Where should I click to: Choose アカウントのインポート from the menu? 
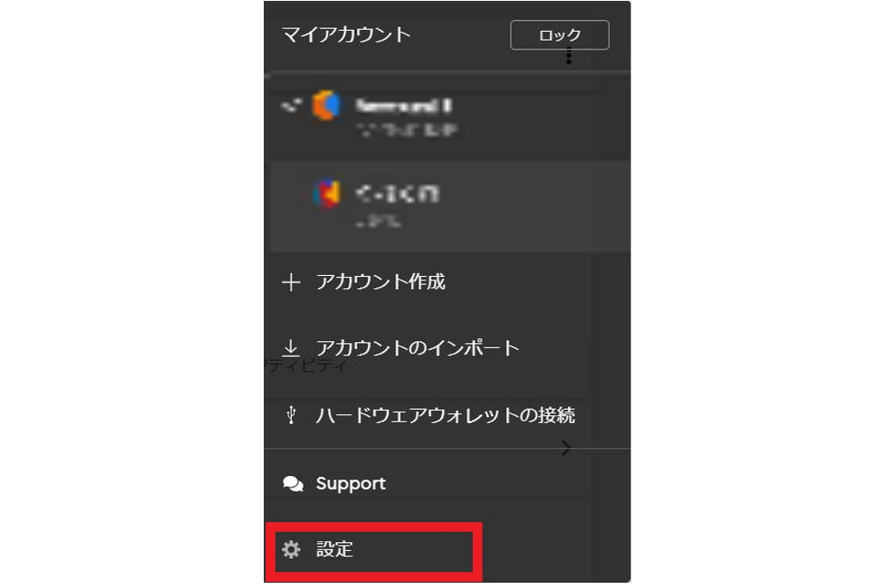click(417, 348)
